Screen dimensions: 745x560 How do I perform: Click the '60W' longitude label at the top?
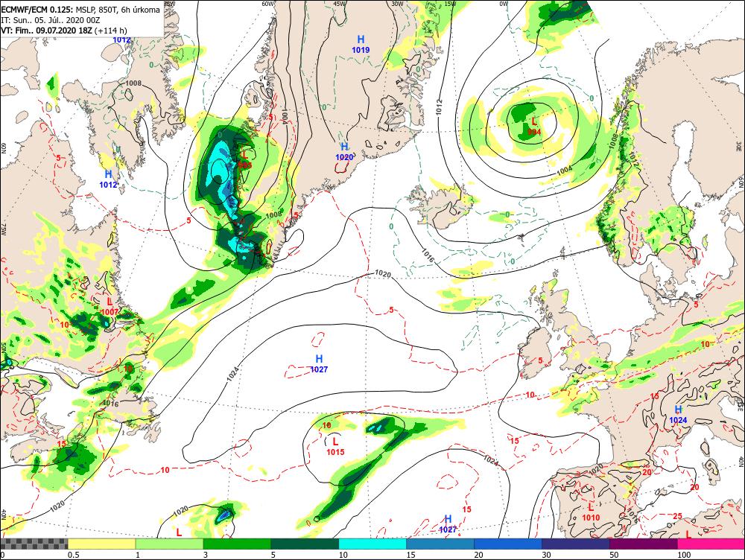[268, 4]
